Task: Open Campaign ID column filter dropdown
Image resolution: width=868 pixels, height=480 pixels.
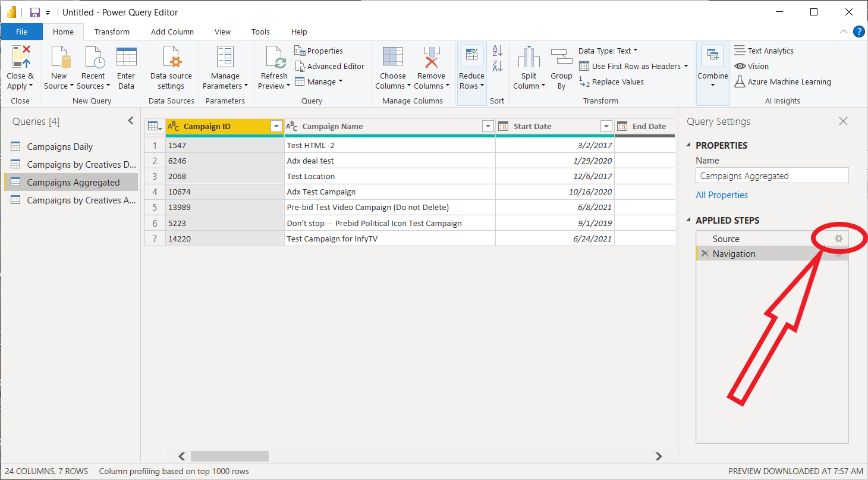Action: click(x=276, y=126)
